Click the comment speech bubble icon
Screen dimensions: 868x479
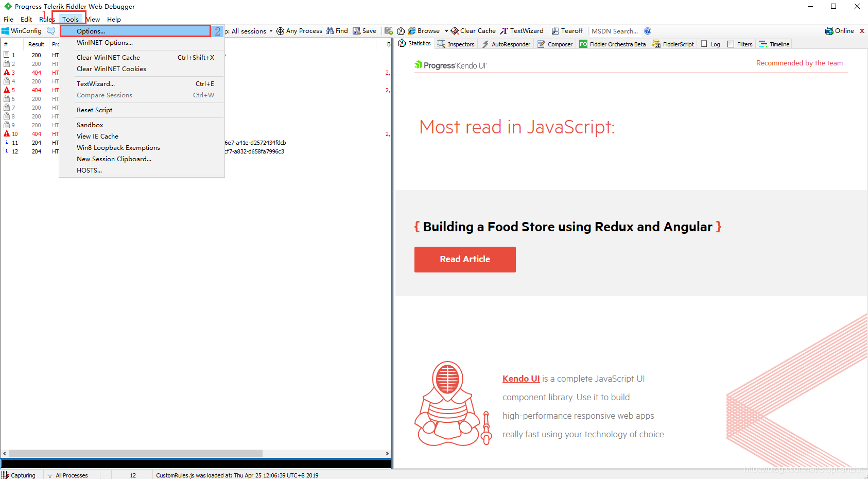tap(51, 31)
